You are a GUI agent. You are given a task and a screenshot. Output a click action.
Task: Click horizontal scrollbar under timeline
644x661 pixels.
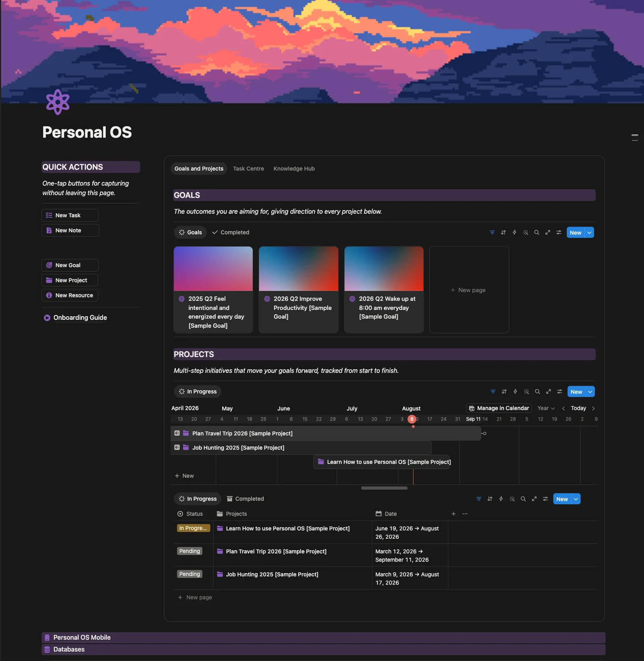click(x=384, y=488)
